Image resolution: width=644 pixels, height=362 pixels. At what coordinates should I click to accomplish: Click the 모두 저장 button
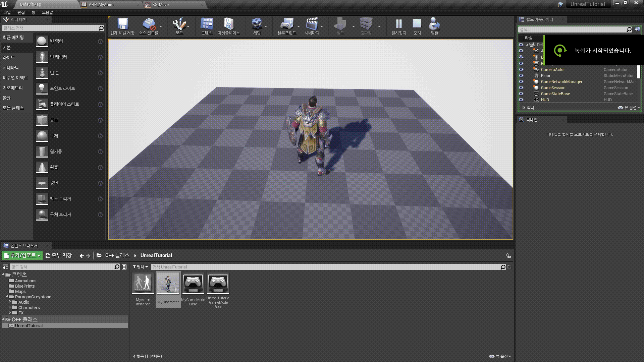coord(59,255)
